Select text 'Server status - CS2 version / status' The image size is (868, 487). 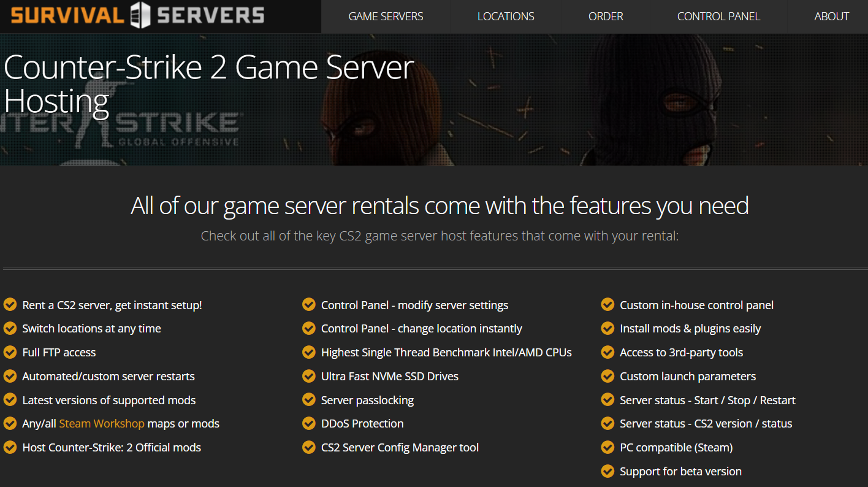click(x=706, y=424)
